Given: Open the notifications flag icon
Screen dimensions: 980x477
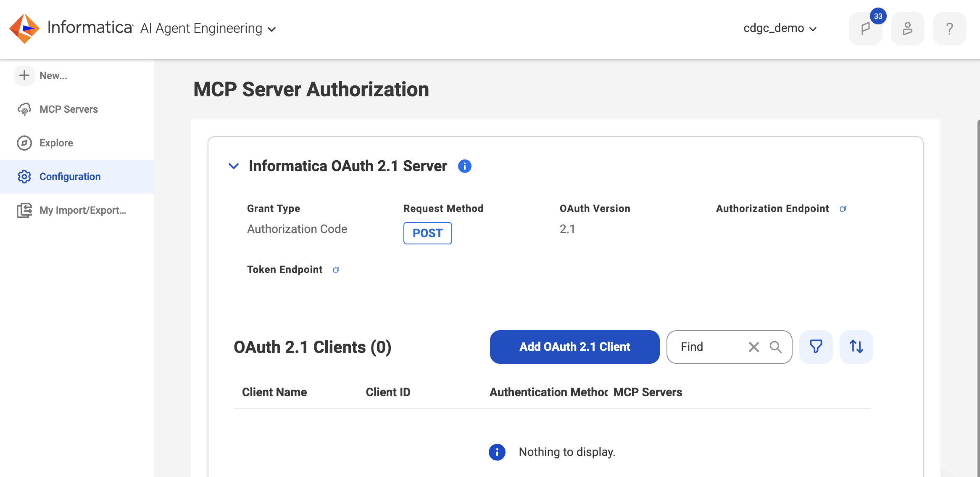Looking at the screenshot, I should click(x=865, y=29).
